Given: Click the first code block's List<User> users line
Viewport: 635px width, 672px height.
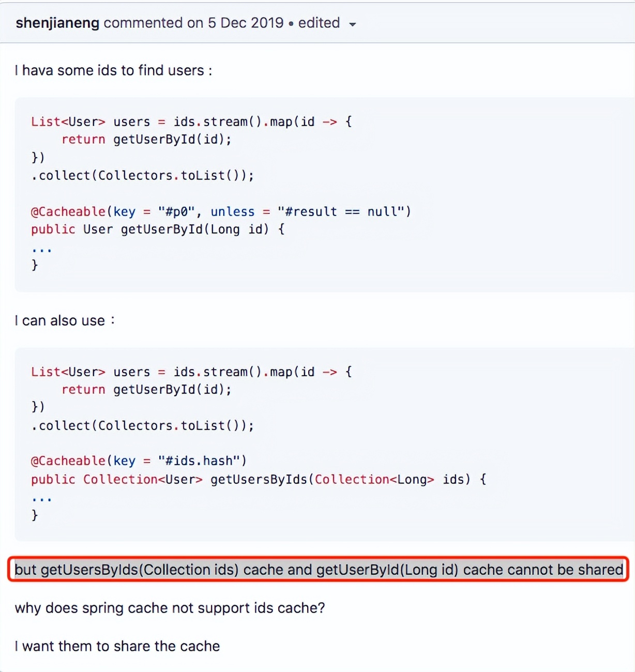Looking at the screenshot, I should click(x=191, y=122).
